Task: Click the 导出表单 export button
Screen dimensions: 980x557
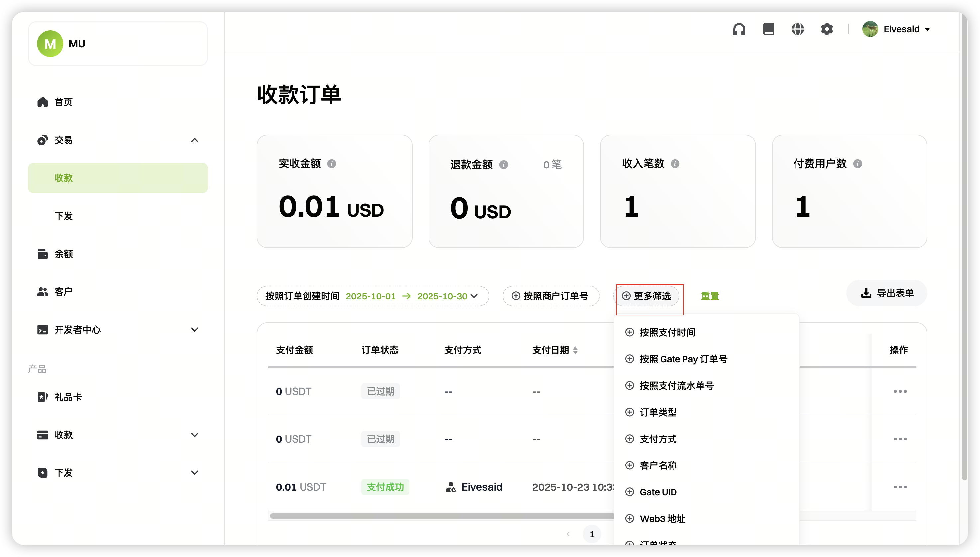Action: [887, 293]
